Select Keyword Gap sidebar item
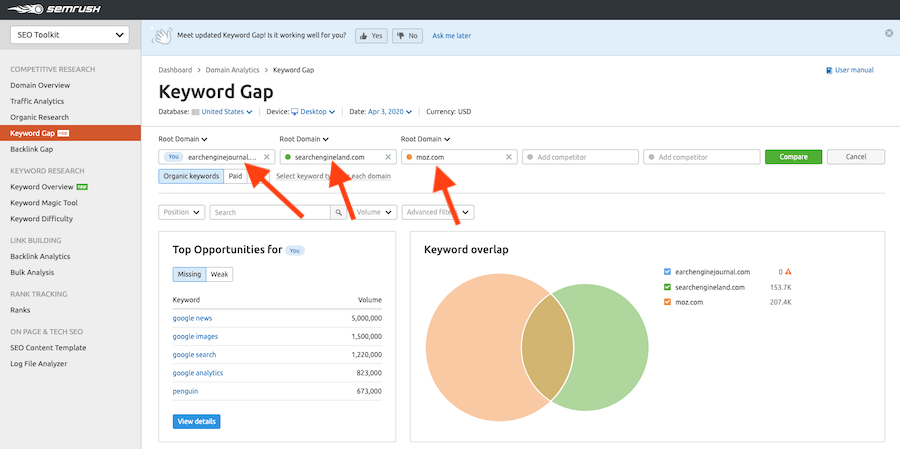 (x=70, y=133)
